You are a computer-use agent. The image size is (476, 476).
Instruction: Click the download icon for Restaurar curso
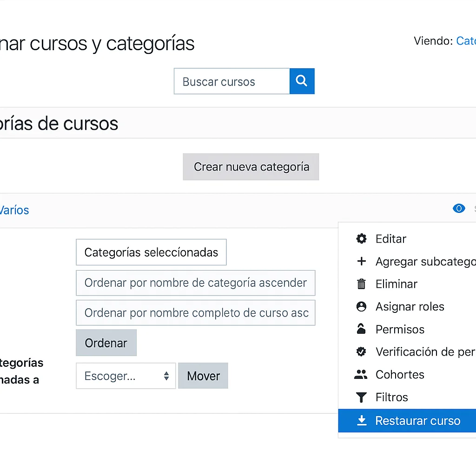coord(361,420)
